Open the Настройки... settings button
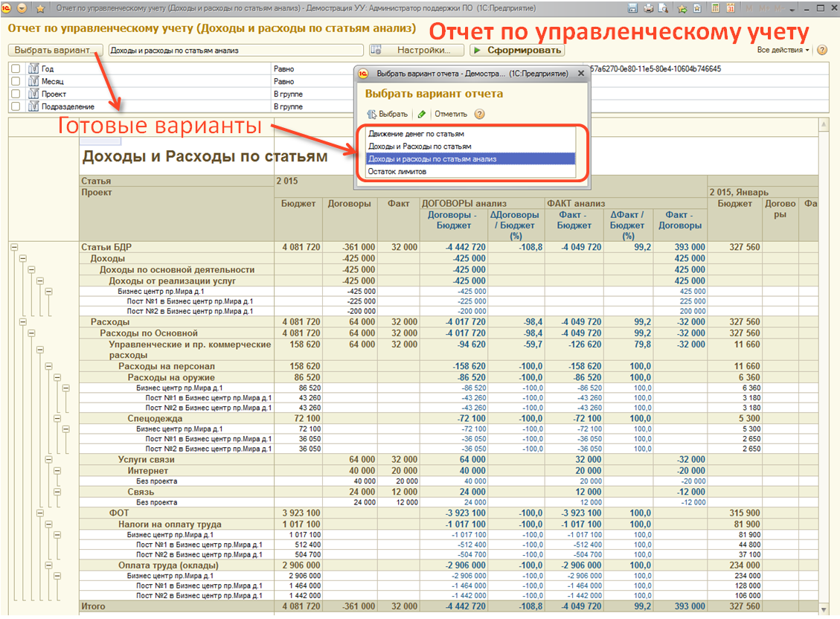 coord(416,51)
